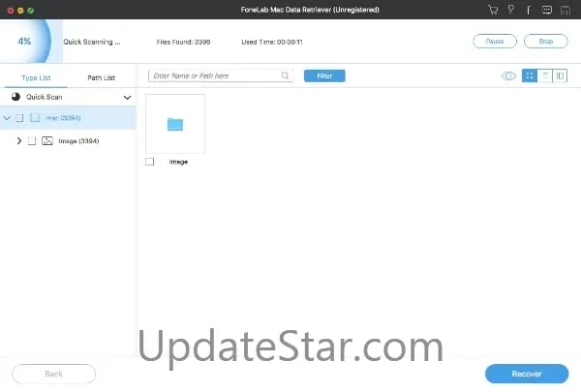This screenshot has height=392, width=581.
Task: Open the Image folder thumbnail
Action: [x=175, y=124]
